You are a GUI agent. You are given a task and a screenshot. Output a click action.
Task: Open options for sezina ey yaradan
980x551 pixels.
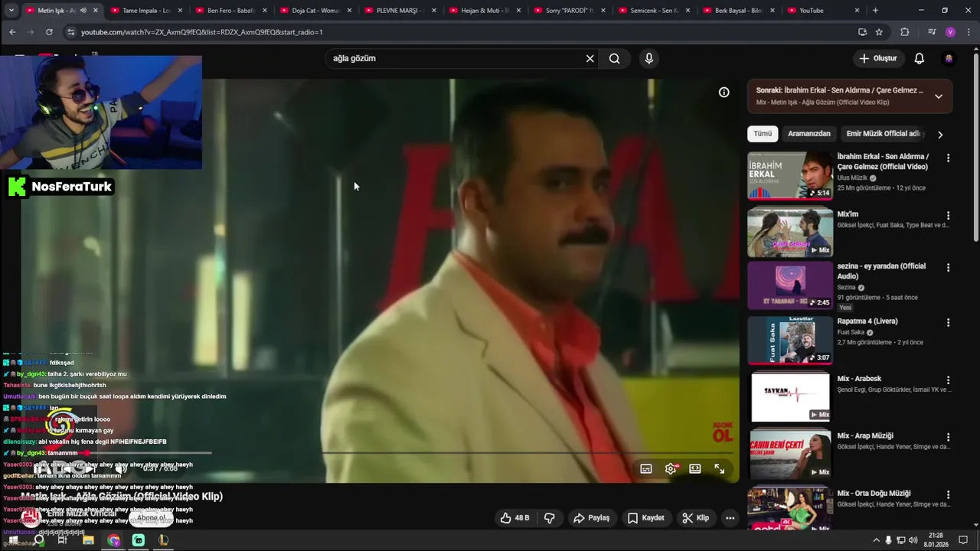coord(948,268)
